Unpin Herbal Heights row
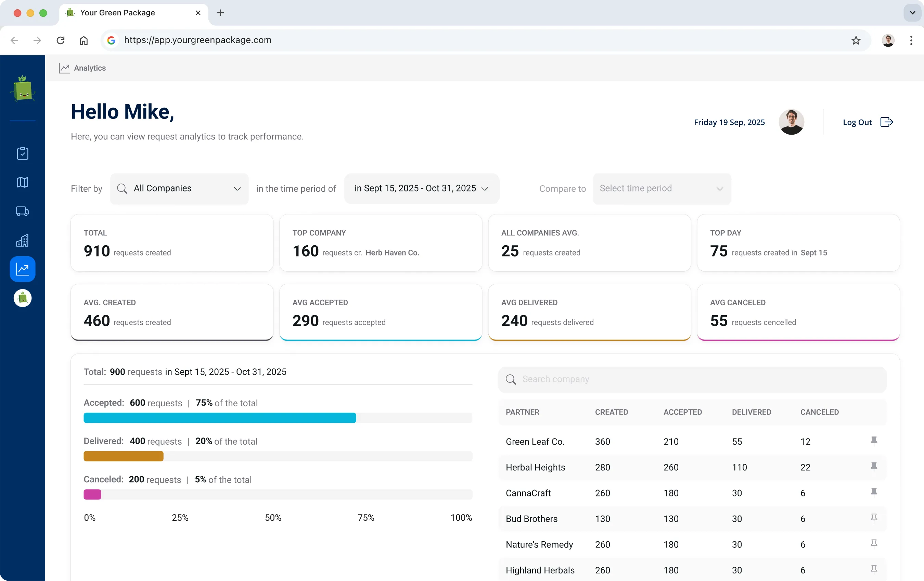This screenshot has height=581, width=924. click(x=874, y=467)
